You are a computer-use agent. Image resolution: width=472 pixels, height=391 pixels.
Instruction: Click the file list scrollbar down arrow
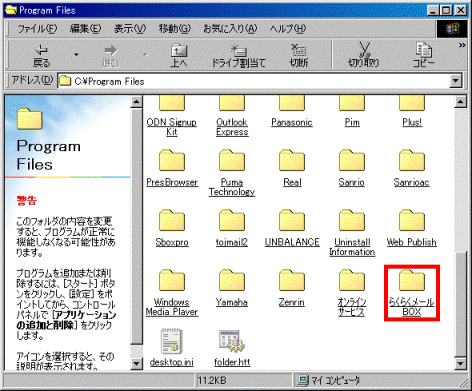[x=460, y=363]
